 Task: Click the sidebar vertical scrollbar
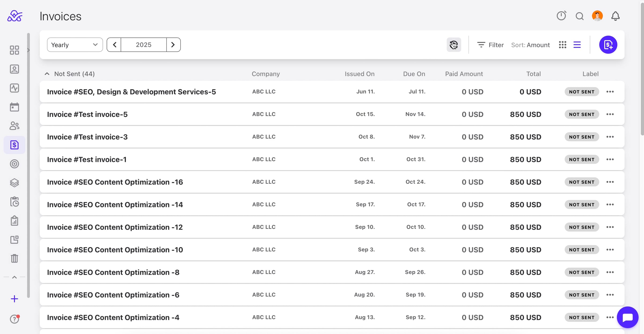click(x=28, y=165)
